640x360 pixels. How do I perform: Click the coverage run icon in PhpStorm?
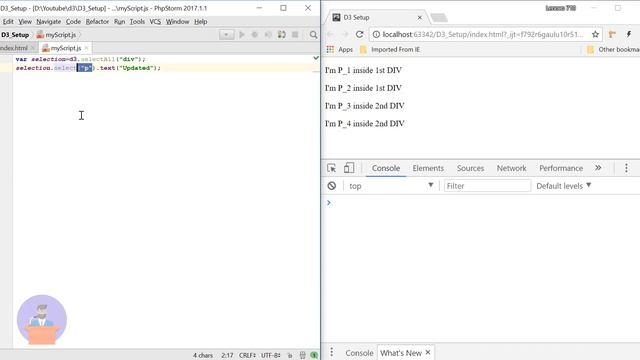pos(268,35)
